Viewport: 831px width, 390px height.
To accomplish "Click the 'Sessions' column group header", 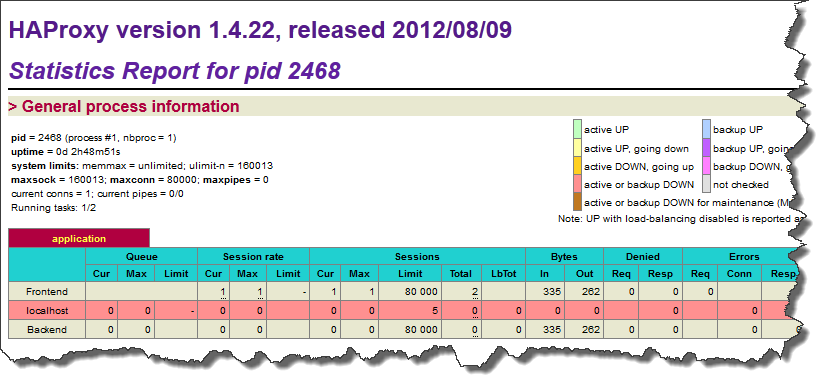I will (x=417, y=256).
